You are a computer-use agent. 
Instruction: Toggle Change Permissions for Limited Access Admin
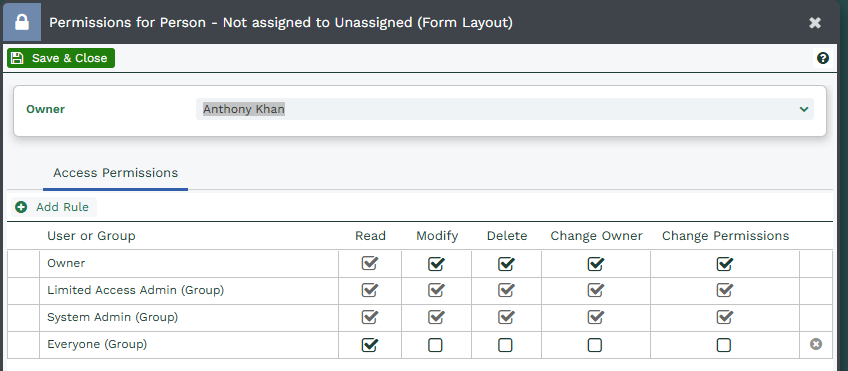click(x=724, y=290)
